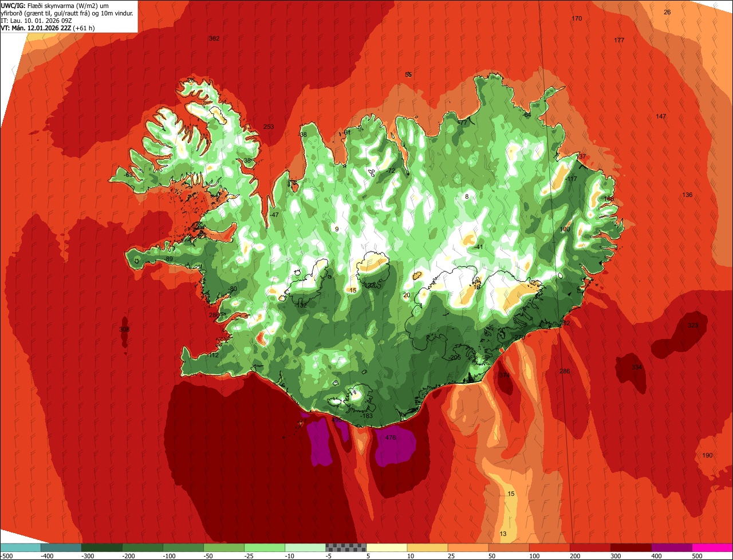Click the map value 323

point(693,325)
